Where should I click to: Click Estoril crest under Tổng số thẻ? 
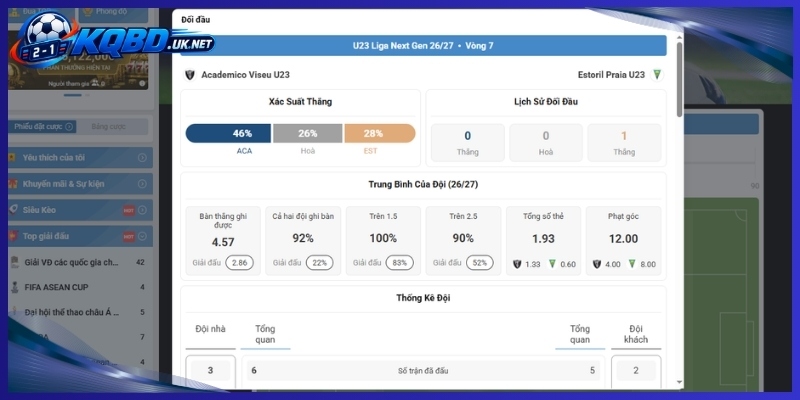[x=552, y=264]
